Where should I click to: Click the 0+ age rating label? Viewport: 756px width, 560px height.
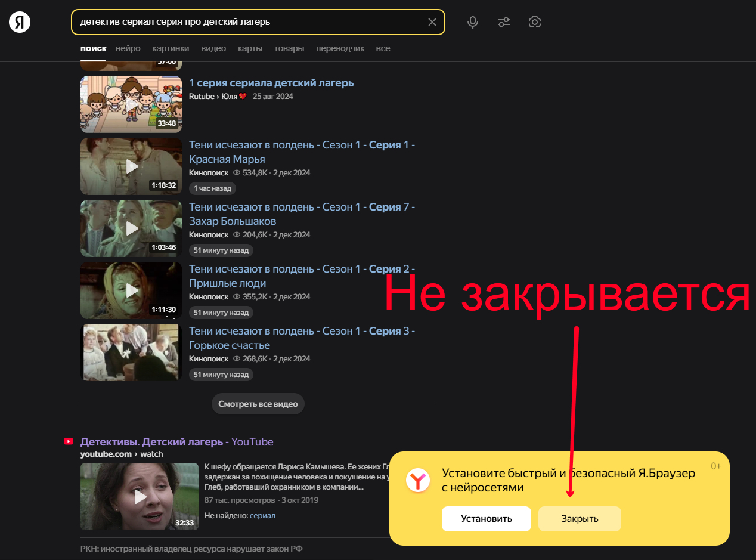[716, 466]
